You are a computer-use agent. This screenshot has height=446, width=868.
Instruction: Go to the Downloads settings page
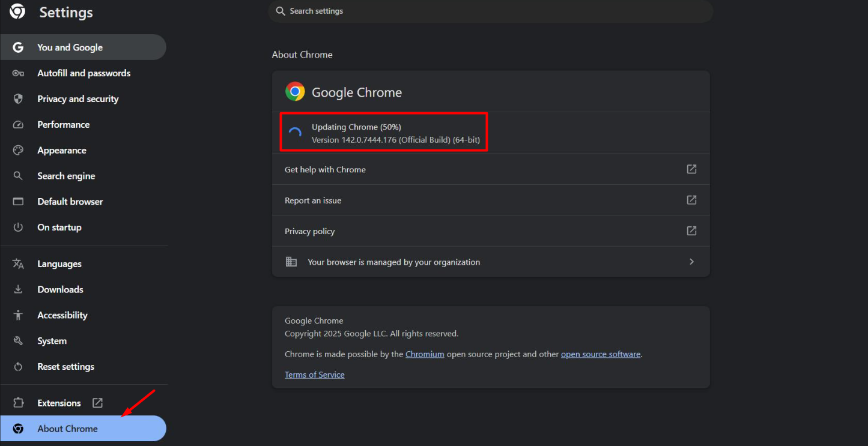coord(60,289)
